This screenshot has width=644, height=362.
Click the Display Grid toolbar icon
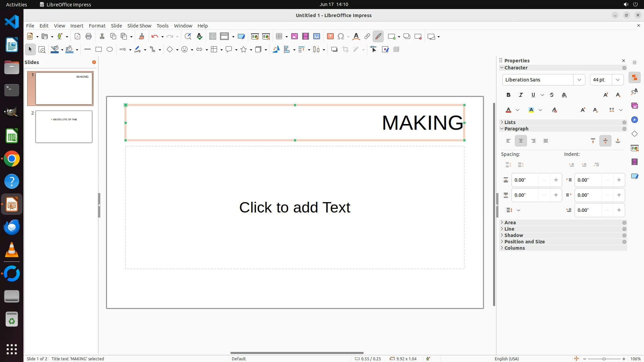[x=213, y=37]
